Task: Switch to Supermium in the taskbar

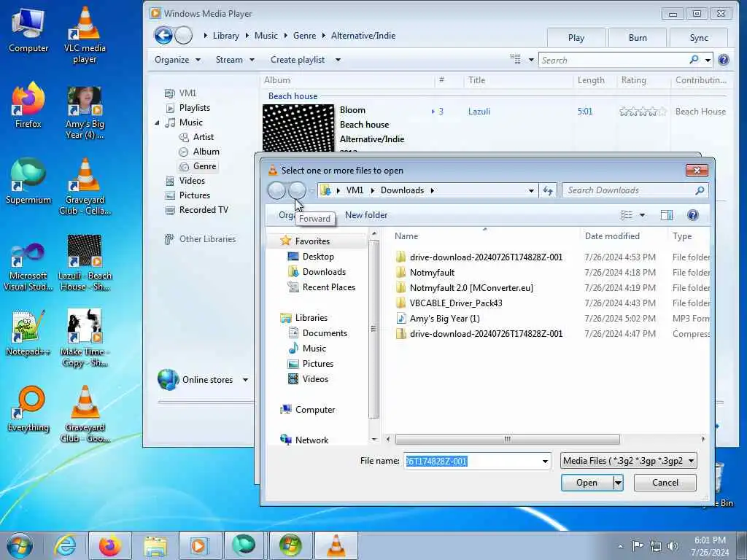Action: [244, 545]
